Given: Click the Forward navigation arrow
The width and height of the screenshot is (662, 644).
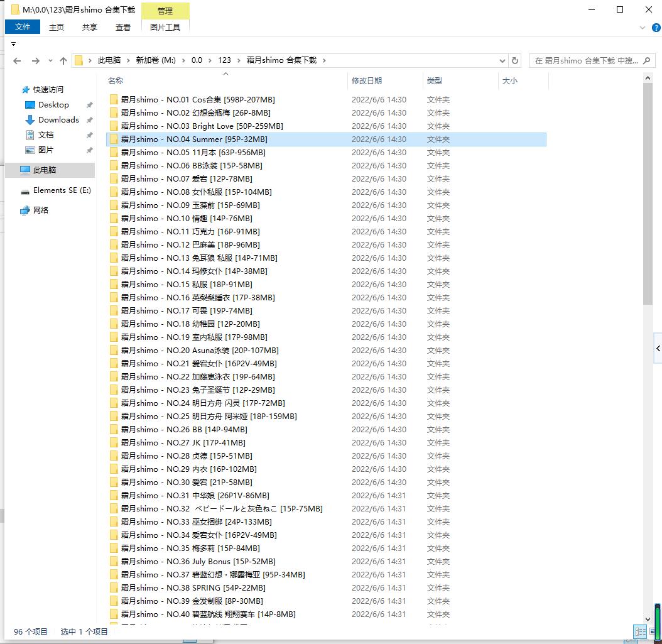Looking at the screenshot, I should coord(35,61).
